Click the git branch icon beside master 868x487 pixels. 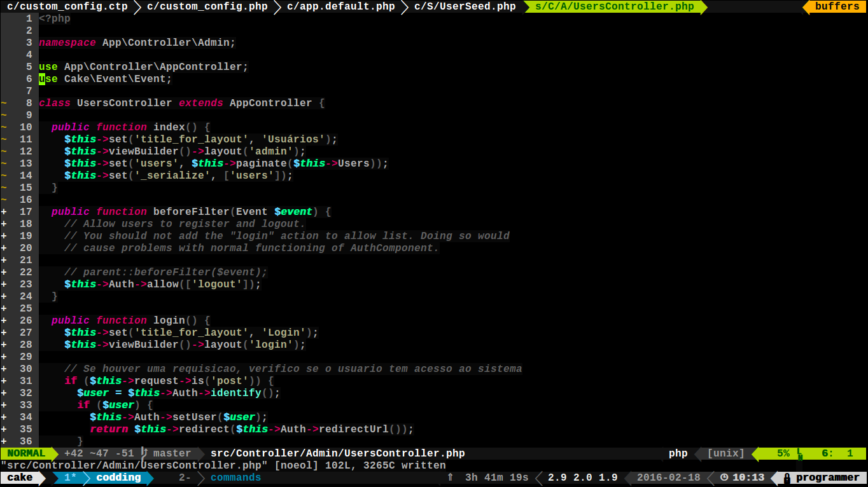click(144, 453)
